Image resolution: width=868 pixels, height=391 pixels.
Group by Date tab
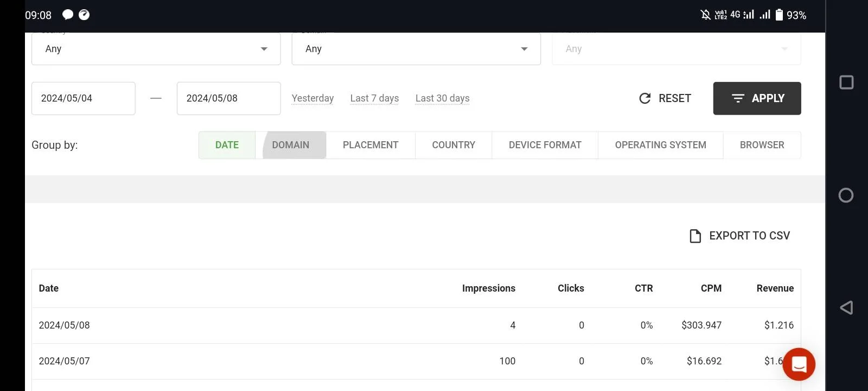click(x=227, y=145)
